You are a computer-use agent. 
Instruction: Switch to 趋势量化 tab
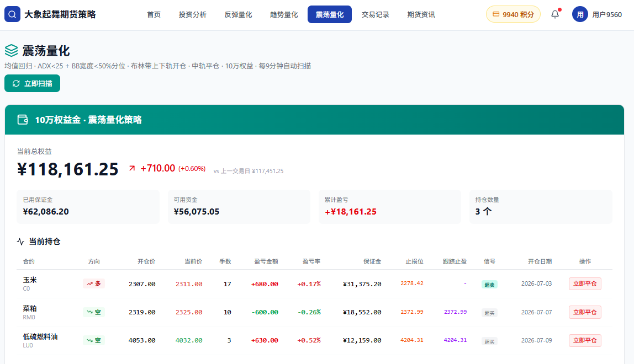[284, 14]
